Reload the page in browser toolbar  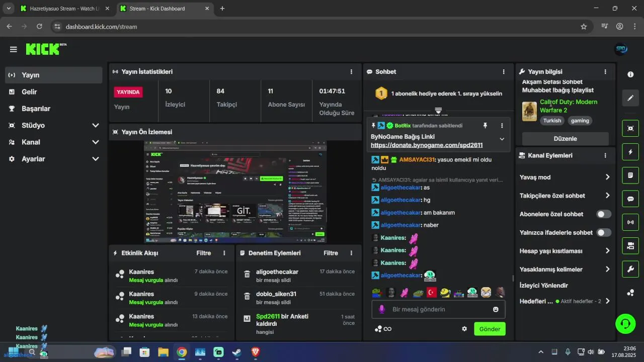(39, 27)
